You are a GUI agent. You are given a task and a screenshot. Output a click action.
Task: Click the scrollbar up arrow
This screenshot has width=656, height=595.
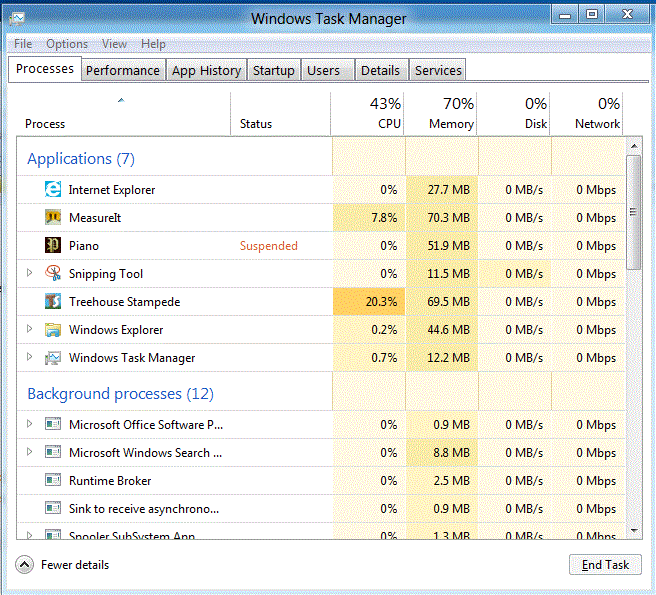point(634,146)
